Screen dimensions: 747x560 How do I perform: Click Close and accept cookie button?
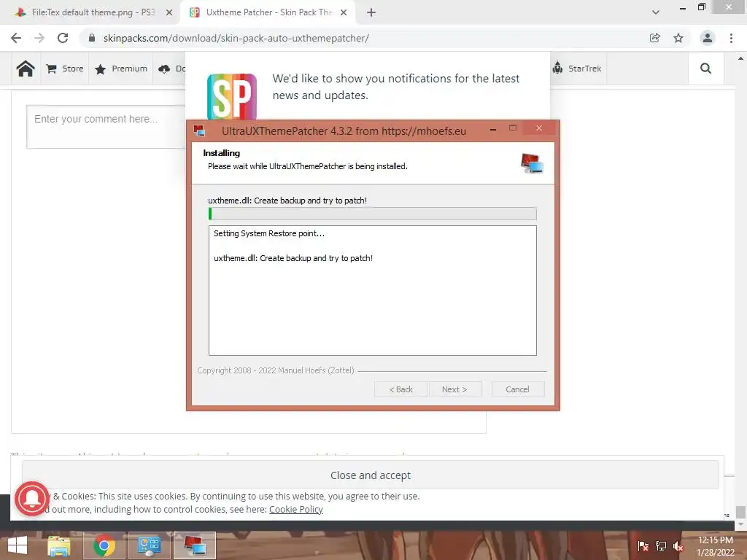tap(370, 475)
